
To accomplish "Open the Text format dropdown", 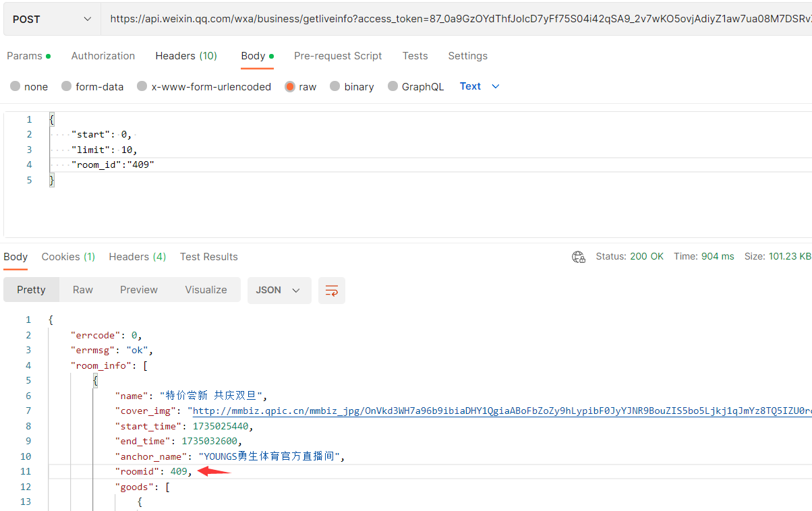I will click(480, 86).
